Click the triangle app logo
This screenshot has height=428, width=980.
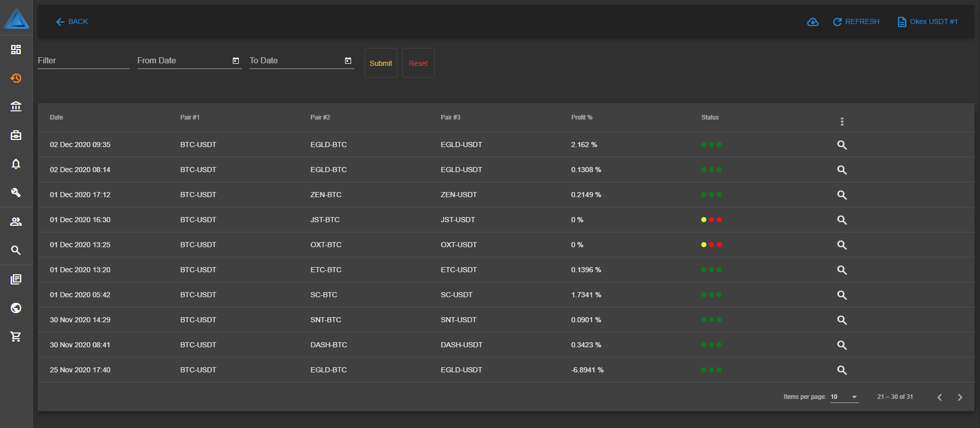(x=16, y=18)
